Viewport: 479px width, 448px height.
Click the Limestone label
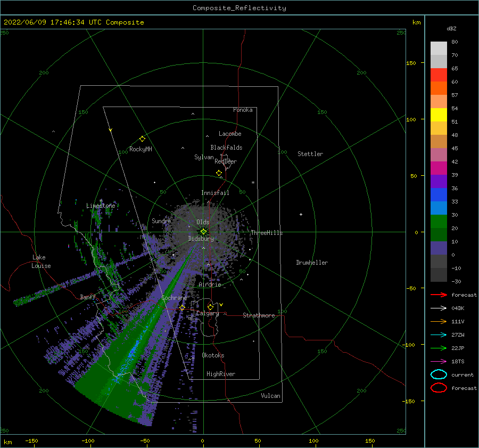101,206
